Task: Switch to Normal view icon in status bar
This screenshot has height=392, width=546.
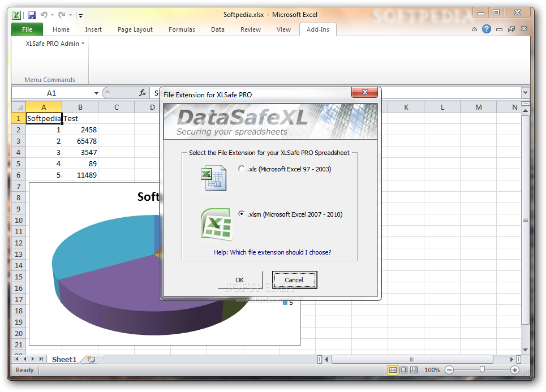Action: [393, 370]
